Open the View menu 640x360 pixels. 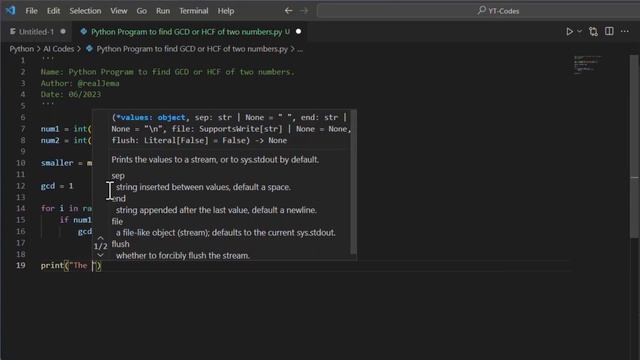(119, 11)
